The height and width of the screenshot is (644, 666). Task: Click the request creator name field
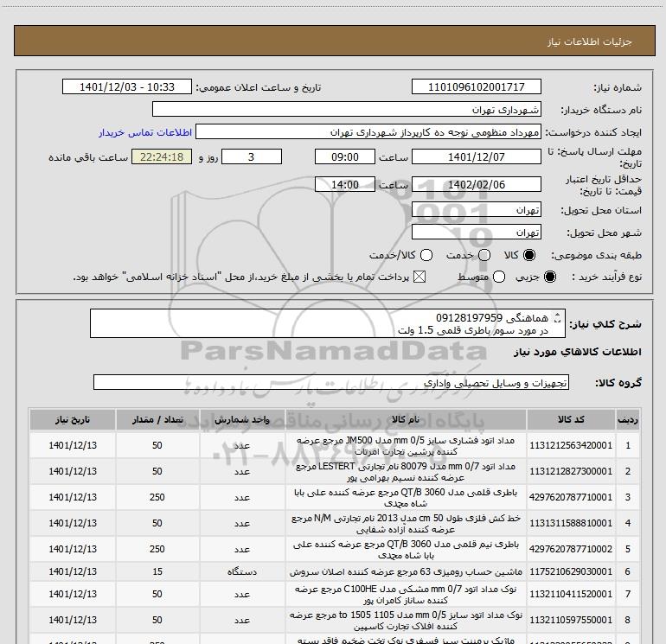(368, 131)
